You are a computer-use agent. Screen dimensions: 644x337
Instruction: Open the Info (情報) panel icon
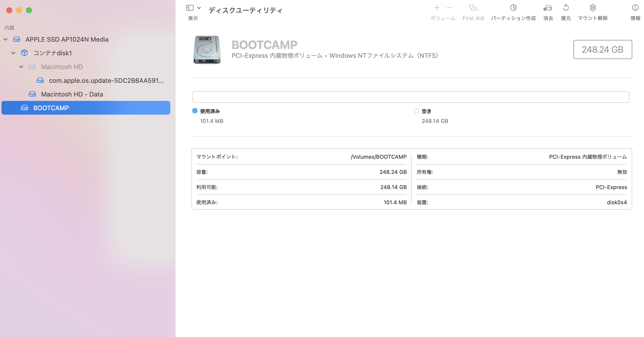(635, 8)
